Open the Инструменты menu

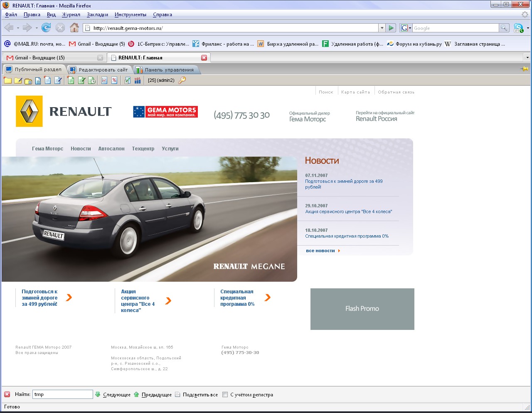[131, 15]
